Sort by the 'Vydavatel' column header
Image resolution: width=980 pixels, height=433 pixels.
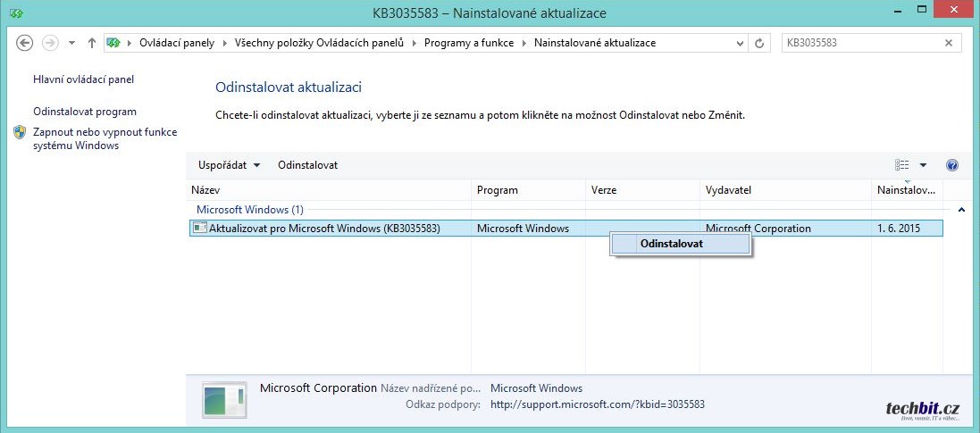785,190
